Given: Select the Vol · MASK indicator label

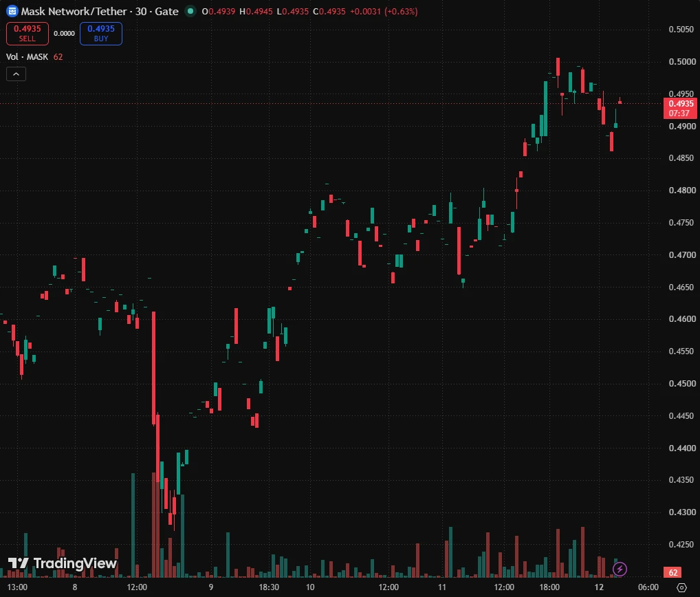Looking at the screenshot, I should pyautogui.click(x=28, y=56).
